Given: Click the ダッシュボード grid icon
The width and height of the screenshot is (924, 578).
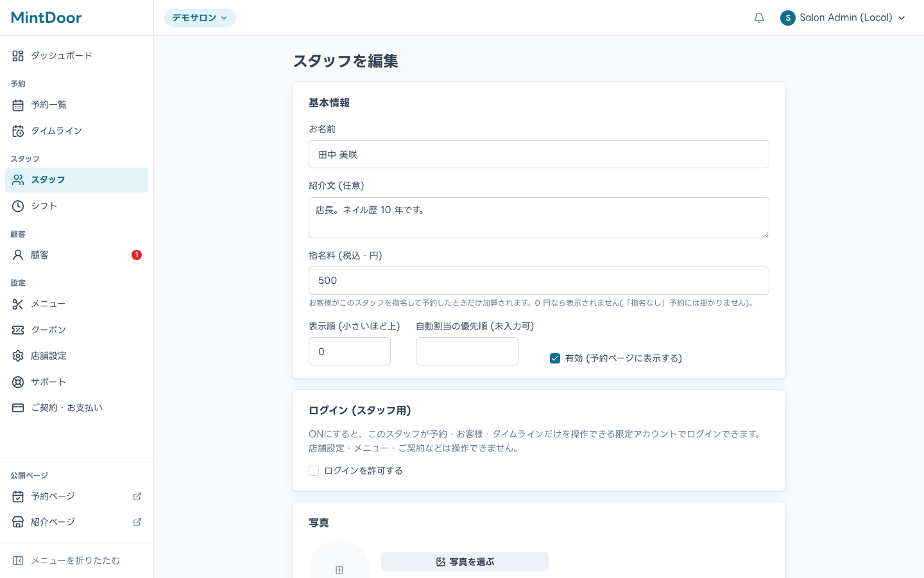Looking at the screenshot, I should tap(18, 56).
